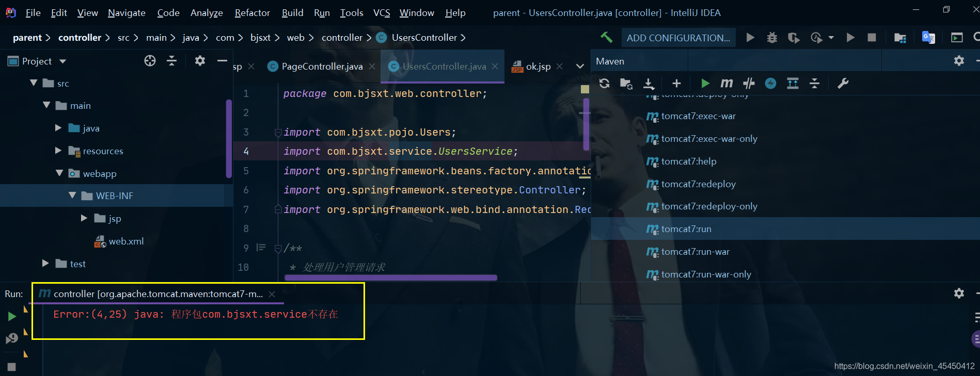Click Add Configuration button
The image size is (980, 376).
click(678, 38)
